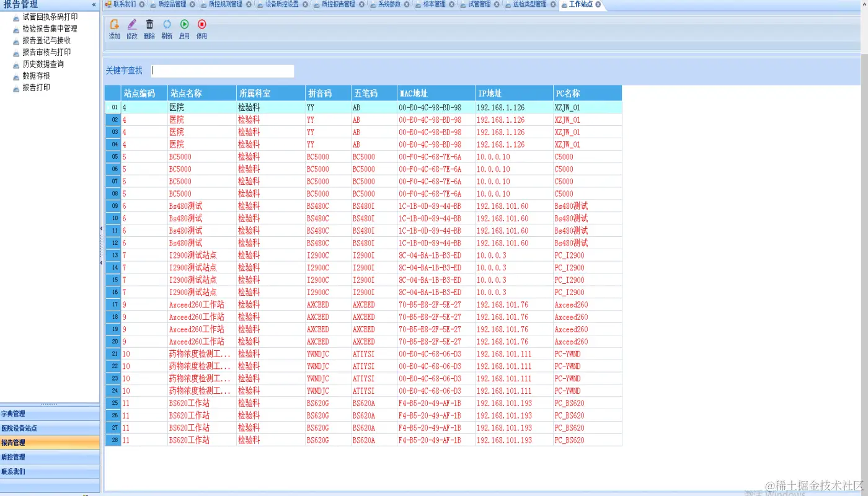This screenshot has height=496, width=868.
Task: Open 试管回执条码打印 in the sidebar
Action: click(50, 17)
